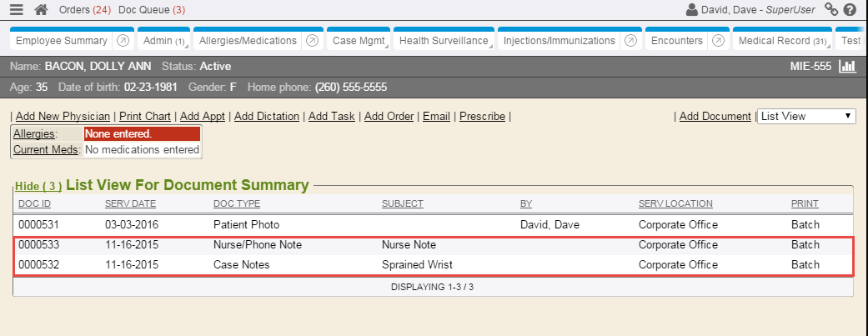Switch to Health Surveillance tab
This screenshot has height=336, width=868.
(444, 40)
